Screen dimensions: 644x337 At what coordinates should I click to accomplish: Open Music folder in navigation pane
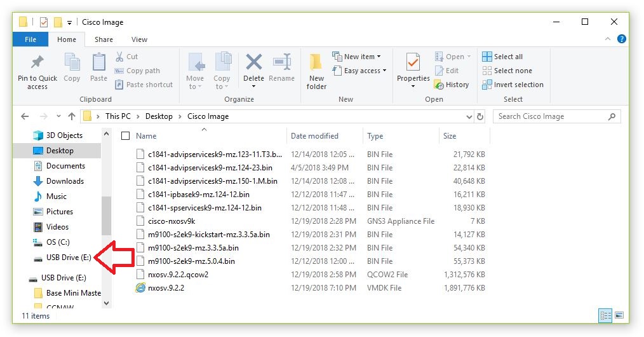point(50,196)
